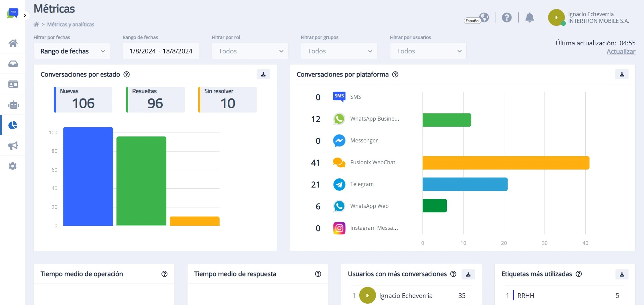This screenshot has width=644, height=305.
Task: Click the breadcrumb home icon
Action: [x=36, y=25]
